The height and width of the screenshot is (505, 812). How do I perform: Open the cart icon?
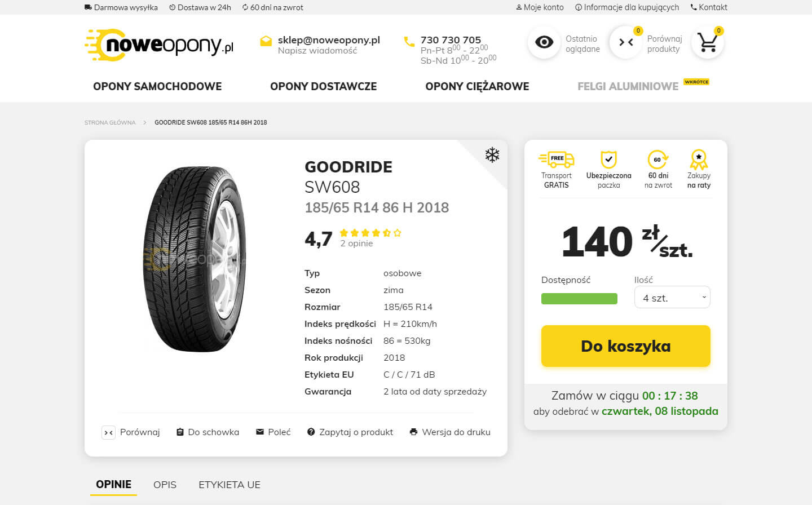[x=707, y=42]
